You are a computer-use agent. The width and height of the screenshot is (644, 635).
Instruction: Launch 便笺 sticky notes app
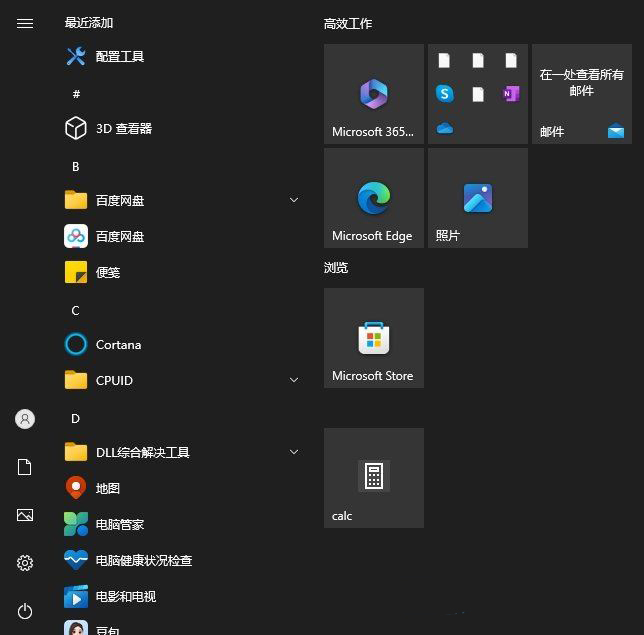[107, 272]
